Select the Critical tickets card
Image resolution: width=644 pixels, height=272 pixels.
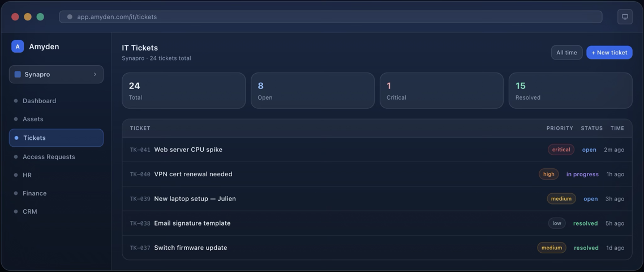click(441, 91)
